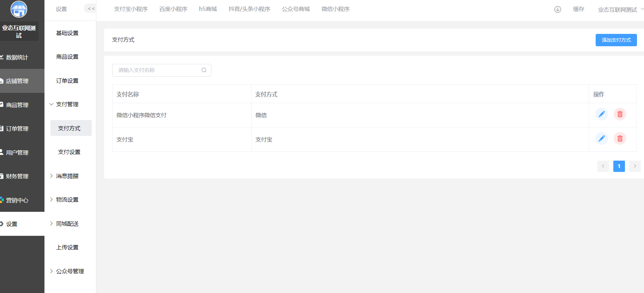
Task: Focus the 请输入支付名称 search field
Action: 162,70
